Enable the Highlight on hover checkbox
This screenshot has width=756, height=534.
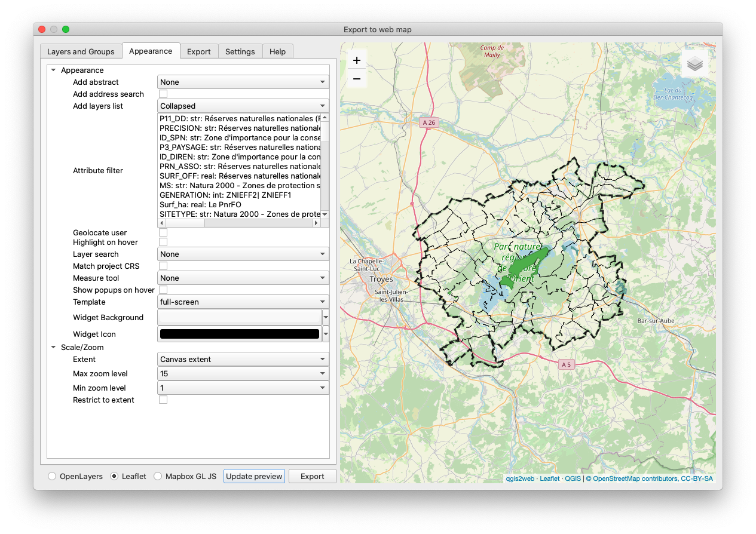click(x=163, y=242)
